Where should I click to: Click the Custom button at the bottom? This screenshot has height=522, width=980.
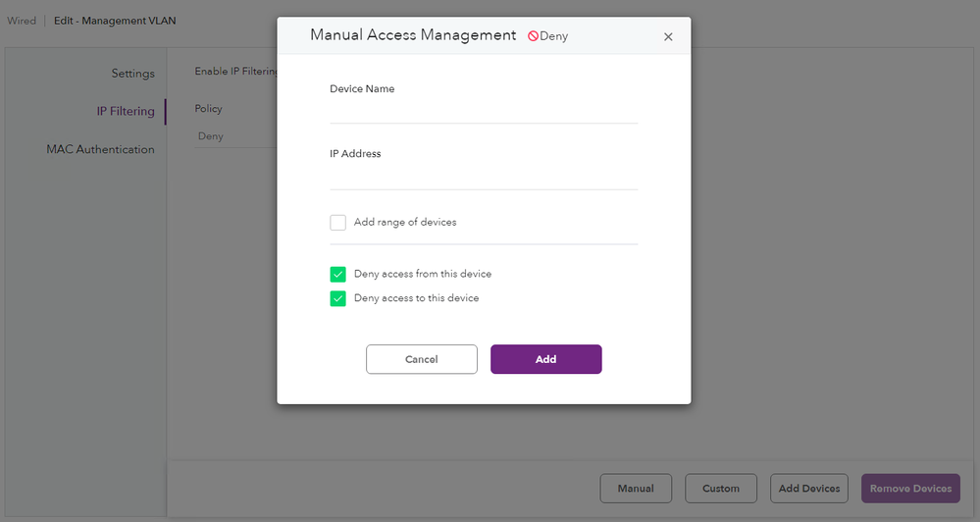[720, 489]
